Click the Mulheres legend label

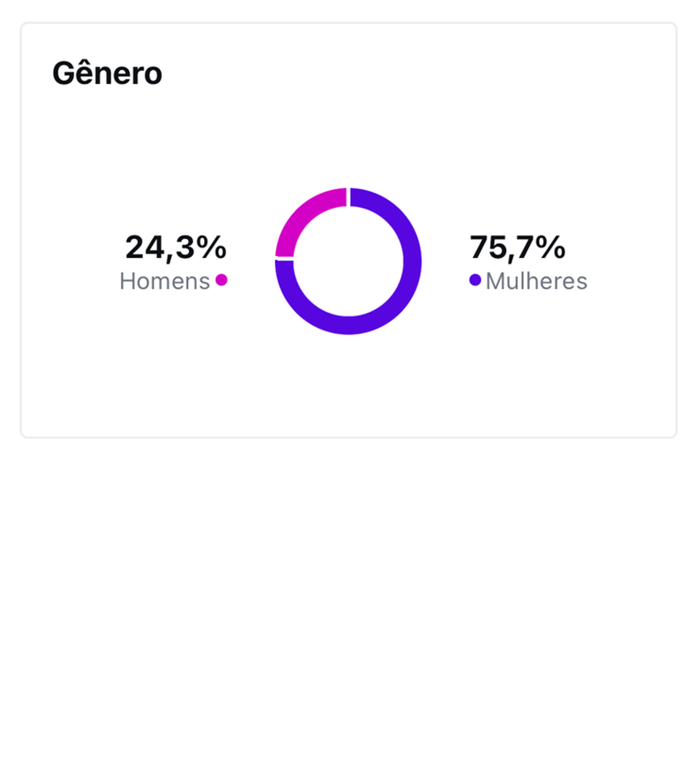coord(536,281)
